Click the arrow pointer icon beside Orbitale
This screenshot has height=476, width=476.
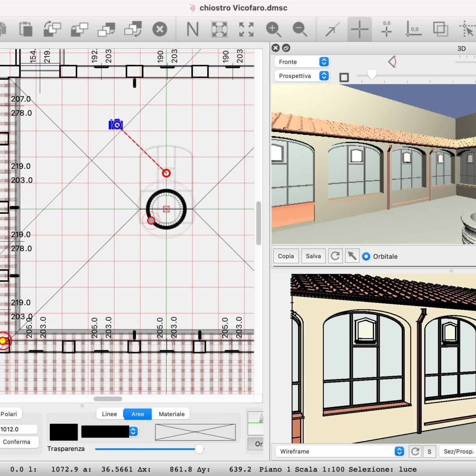point(352,256)
